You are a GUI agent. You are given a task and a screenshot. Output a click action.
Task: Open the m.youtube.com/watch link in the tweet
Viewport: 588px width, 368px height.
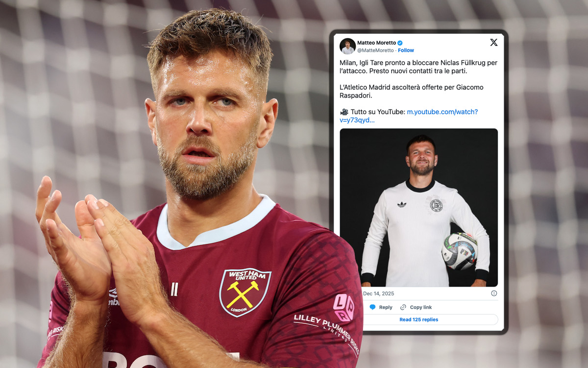(409, 116)
